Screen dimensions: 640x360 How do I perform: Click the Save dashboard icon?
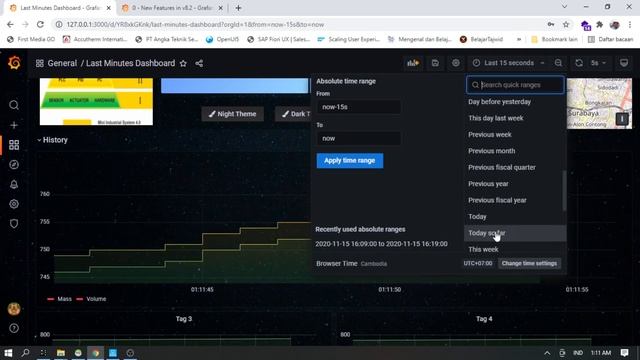435,63
